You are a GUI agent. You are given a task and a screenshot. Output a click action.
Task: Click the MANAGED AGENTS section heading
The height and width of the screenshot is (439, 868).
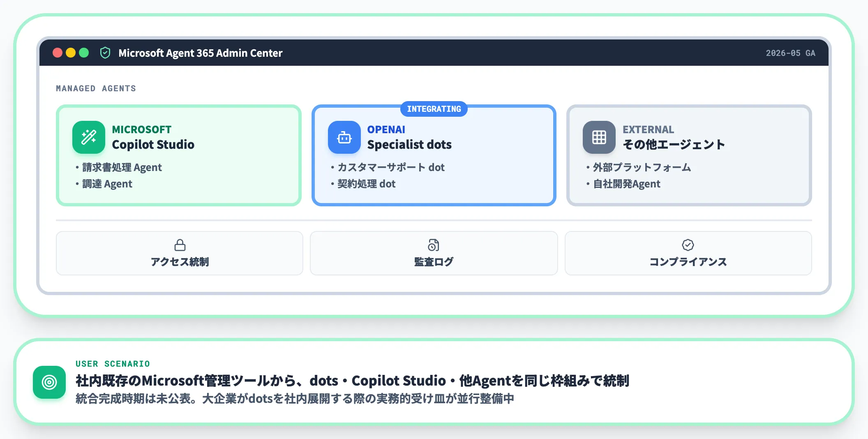96,88
